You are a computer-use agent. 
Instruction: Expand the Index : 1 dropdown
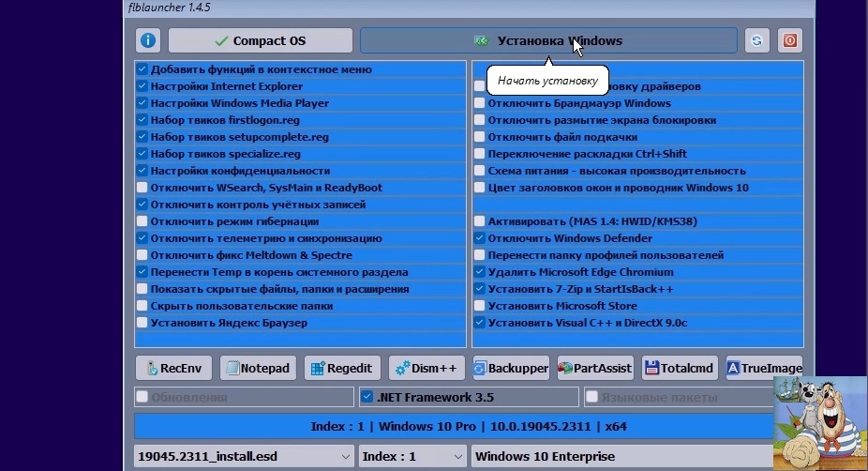(x=412, y=457)
